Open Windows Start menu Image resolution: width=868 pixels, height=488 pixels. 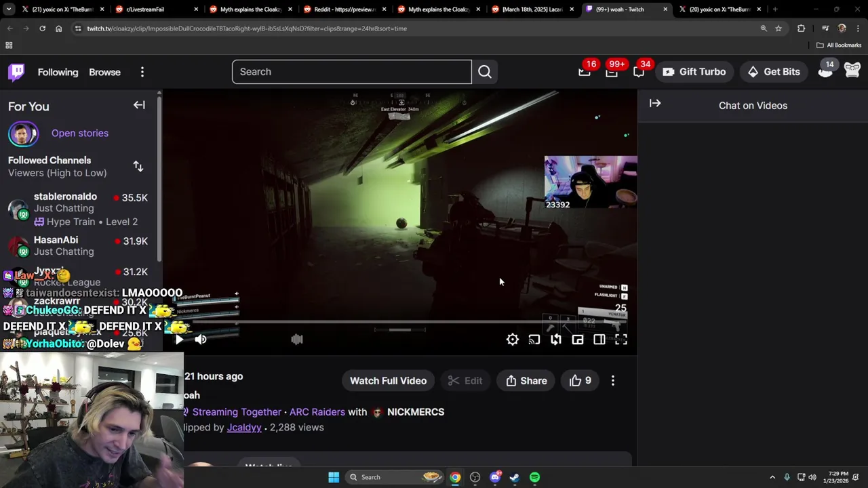334,477
